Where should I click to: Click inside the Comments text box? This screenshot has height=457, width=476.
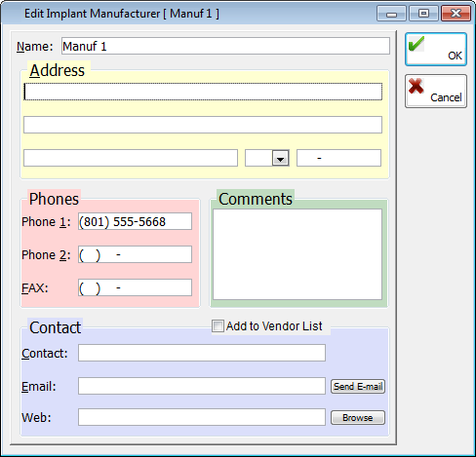pyautogui.click(x=297, y=254)
